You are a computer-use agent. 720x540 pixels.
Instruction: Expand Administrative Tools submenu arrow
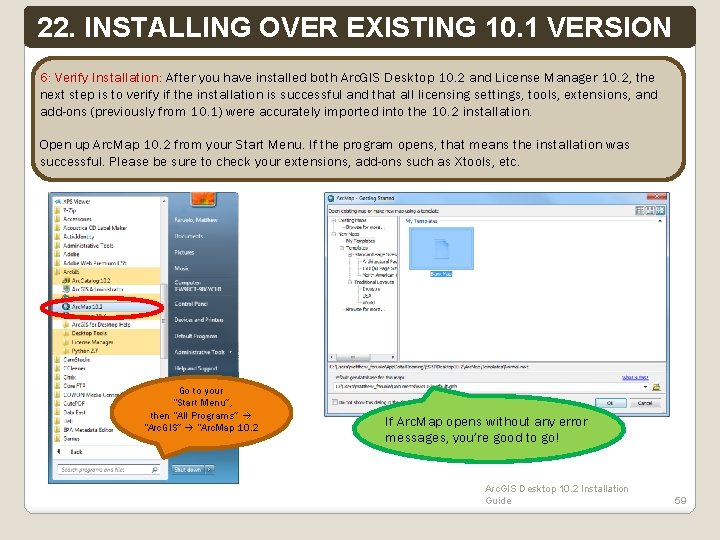pos(231,352)
